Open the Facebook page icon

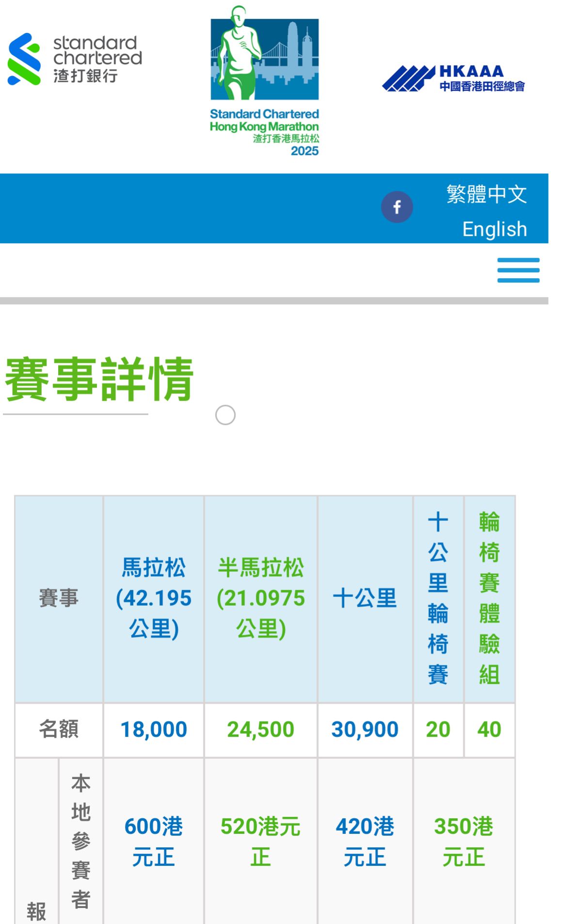click(397, 207)
